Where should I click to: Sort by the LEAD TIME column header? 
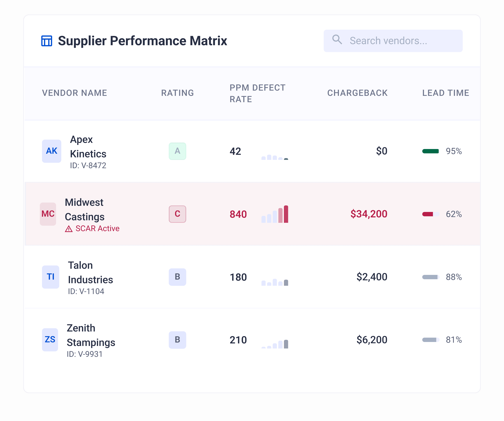click(446, 93)
